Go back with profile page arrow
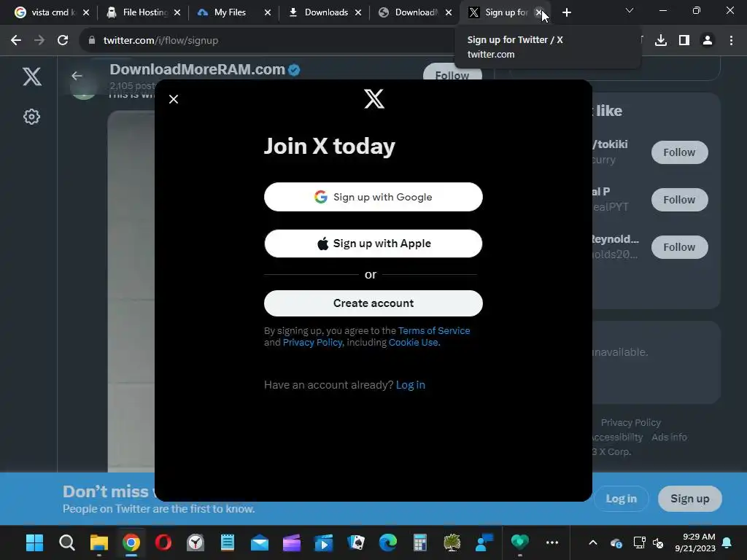 (x=77, y=76)
